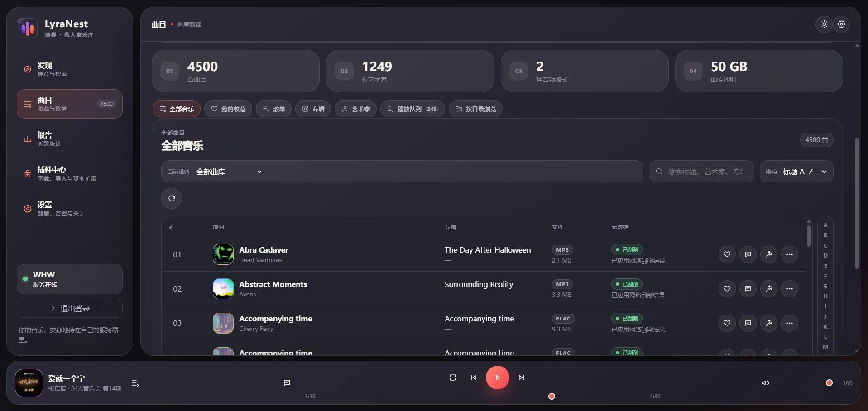The width and height of the screenshot is (868, 411).
Task: Jump to letter G in alphabet index
Action: pyautogui.click(x=825, y=286)
